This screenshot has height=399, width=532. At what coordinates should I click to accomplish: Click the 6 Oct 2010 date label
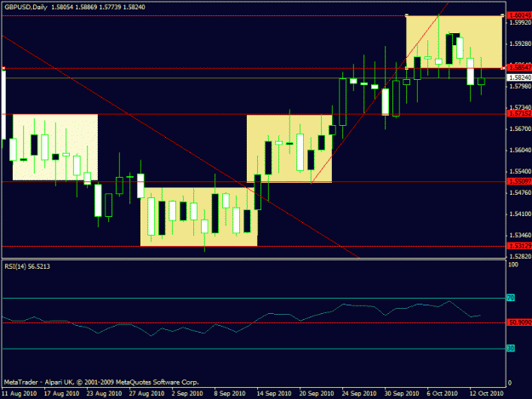tap(442, 394)
